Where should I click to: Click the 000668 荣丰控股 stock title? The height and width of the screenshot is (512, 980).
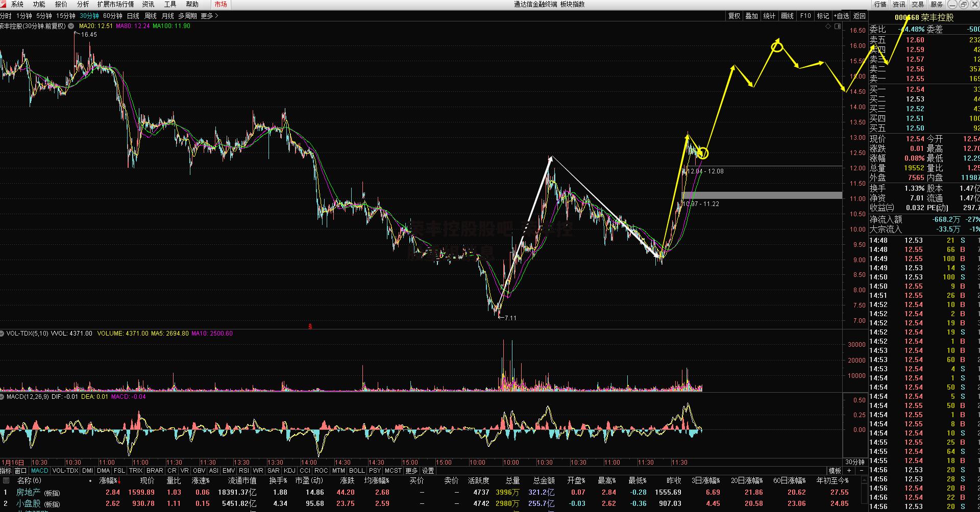924,17
